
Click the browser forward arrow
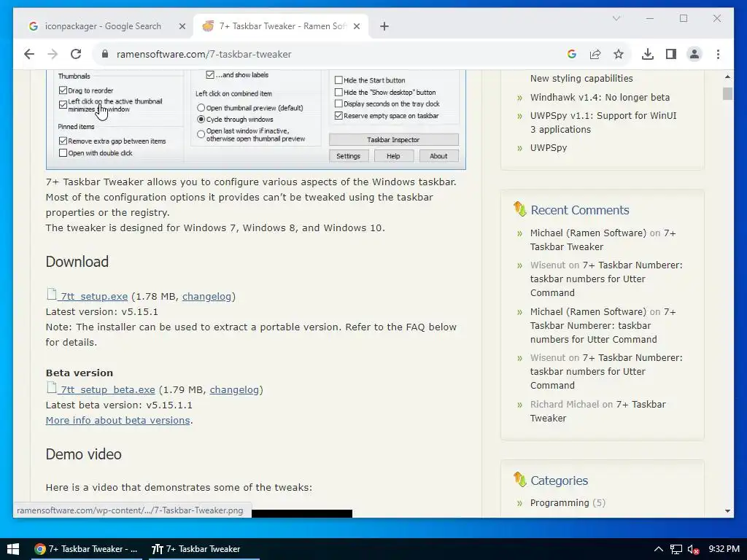pos(53,54)
